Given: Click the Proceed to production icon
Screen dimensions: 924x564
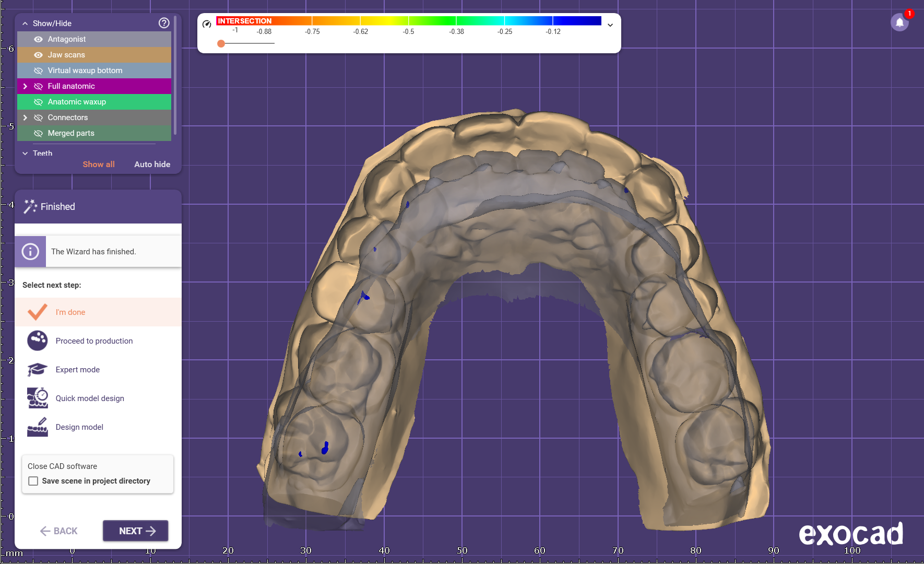Looking at the screenshot, I should pos(38,341).
